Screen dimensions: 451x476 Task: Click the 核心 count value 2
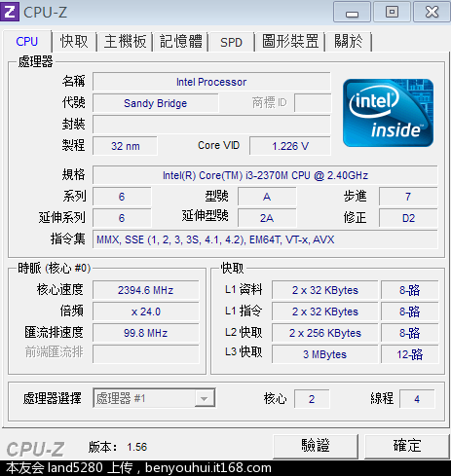[312, 399]
